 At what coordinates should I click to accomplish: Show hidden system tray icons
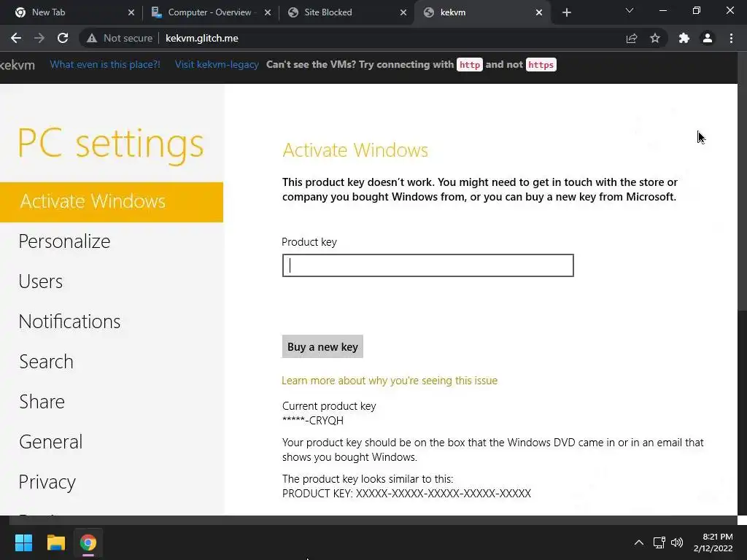[x=639, y=542]
